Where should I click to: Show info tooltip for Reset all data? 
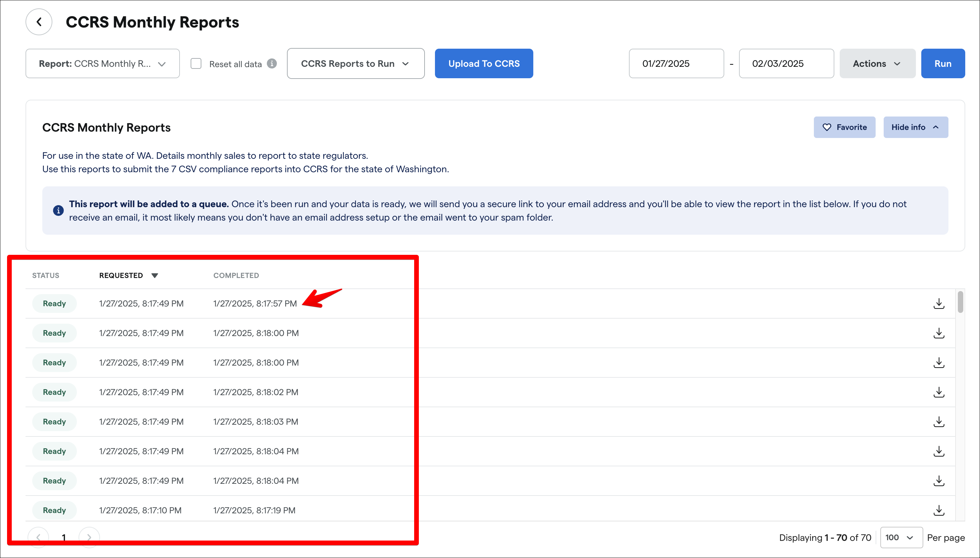click(x=272, y=63)
